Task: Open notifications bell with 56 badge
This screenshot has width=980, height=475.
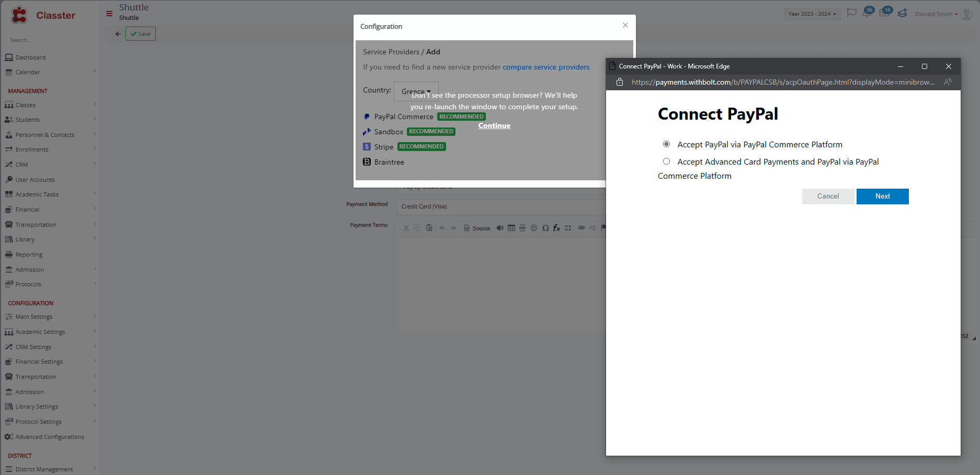Action: [868, 13]
